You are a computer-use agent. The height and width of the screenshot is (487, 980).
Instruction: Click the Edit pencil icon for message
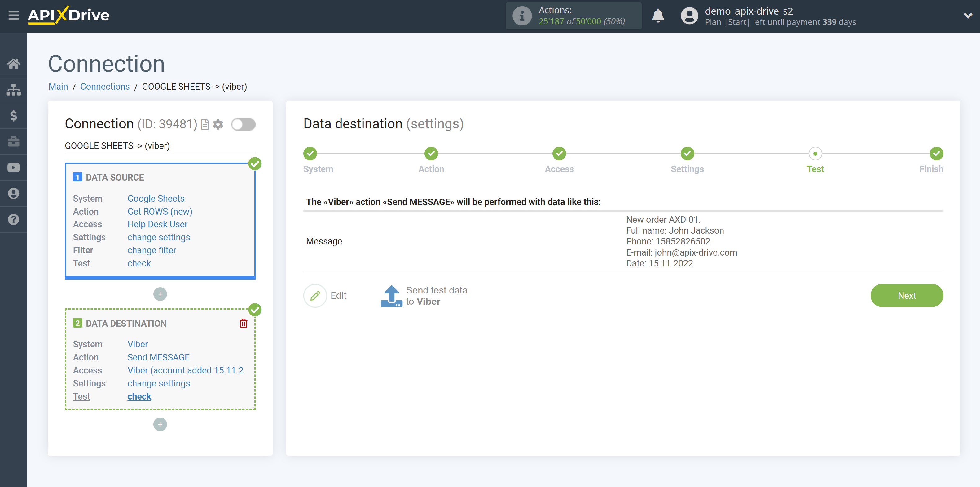316,295
